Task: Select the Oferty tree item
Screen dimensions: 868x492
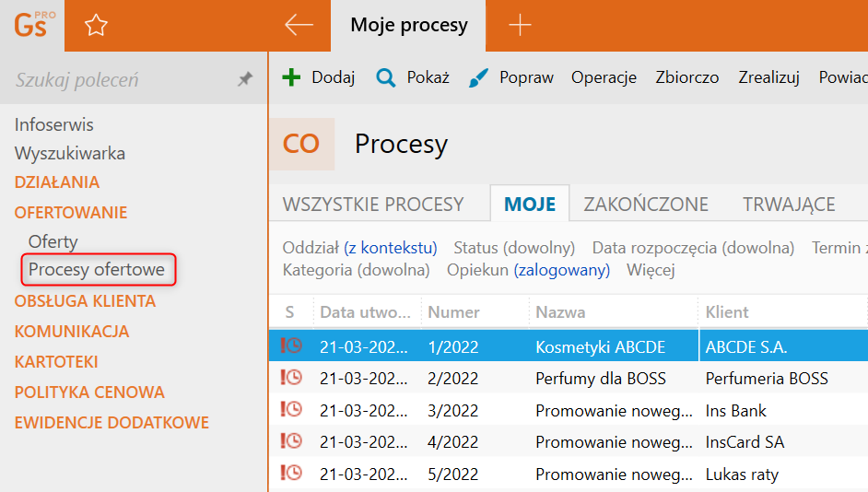Action: click(53, 241)
